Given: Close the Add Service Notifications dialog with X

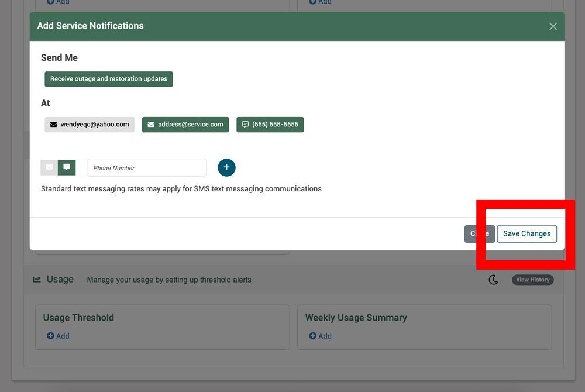Looking at the screenshot, I should (553, 26).
